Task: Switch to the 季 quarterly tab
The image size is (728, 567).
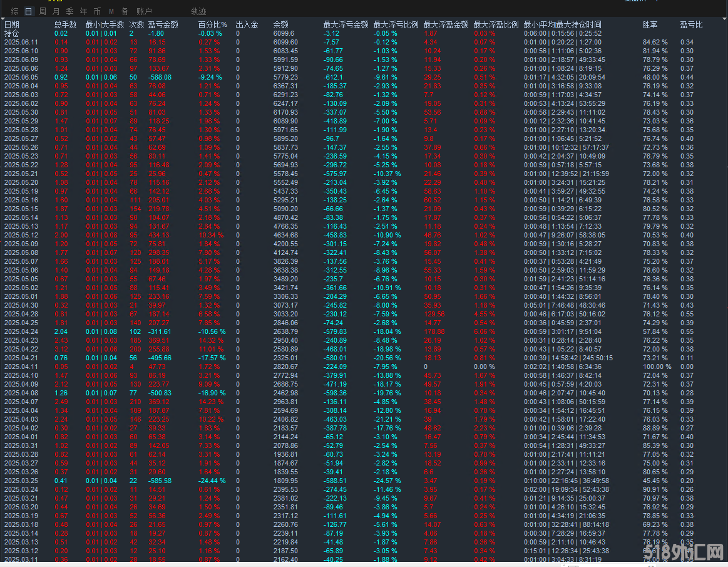Action: pos(69,11)
